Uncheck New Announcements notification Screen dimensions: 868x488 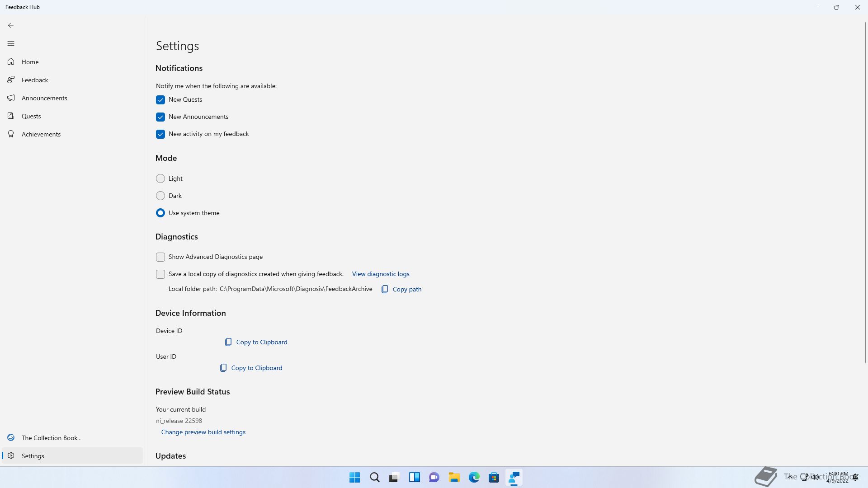pos(160,117)
